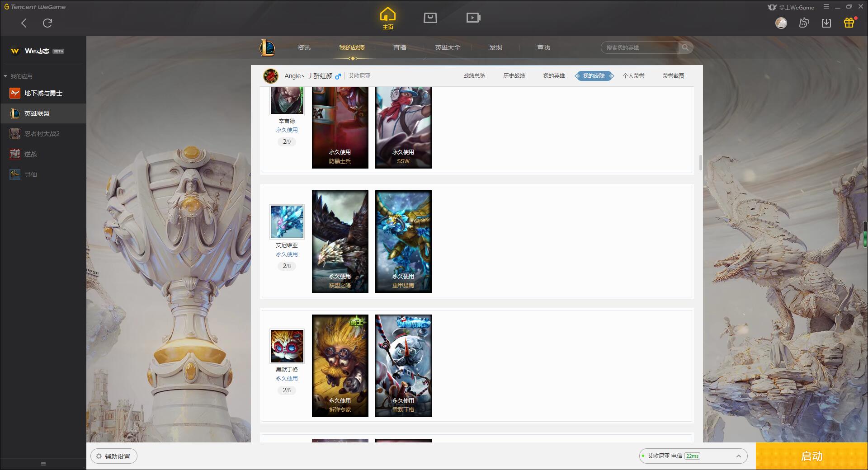Open the 主页 home icon
The width and height of the screenshot is (868, 470).
[388, 19]
